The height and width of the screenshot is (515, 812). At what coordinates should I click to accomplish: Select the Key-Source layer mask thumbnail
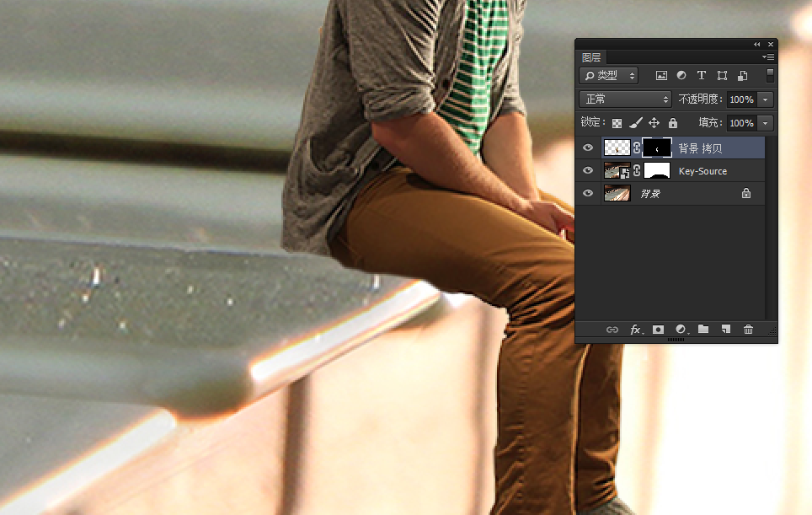click(x=656, y=171)
